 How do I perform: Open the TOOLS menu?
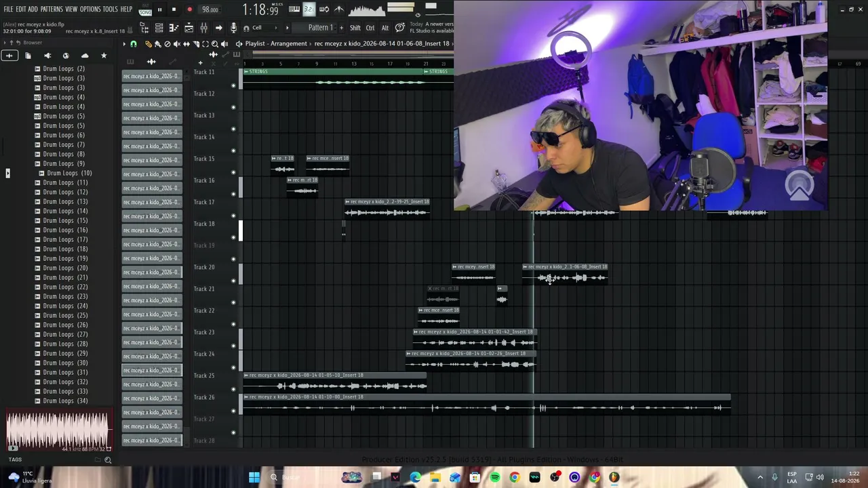tap(111, 9)
